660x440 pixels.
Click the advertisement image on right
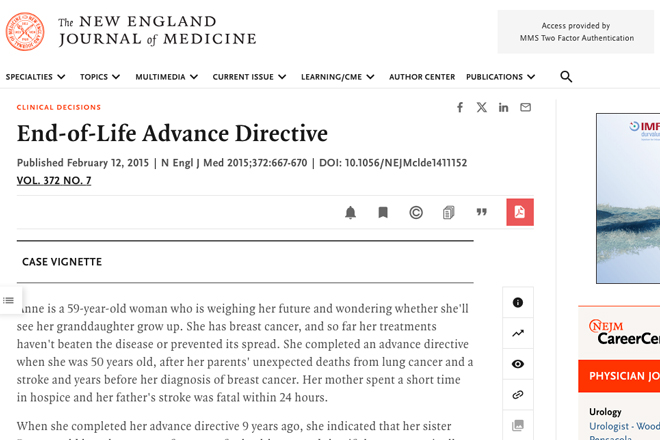pyautogui.click(x=628, y=198)
